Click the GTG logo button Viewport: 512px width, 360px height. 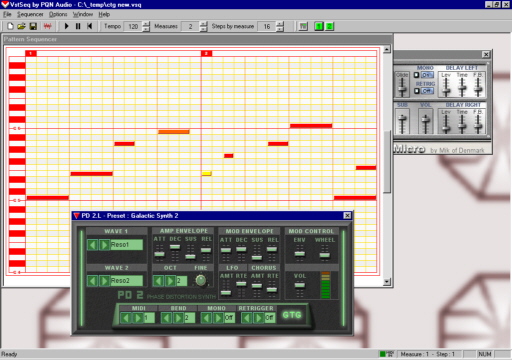pyautogui.click(x=292, y=315)
